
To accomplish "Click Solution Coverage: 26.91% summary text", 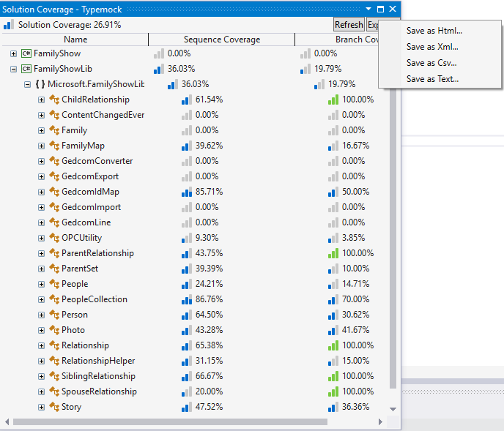I will [x=70, y=25].
